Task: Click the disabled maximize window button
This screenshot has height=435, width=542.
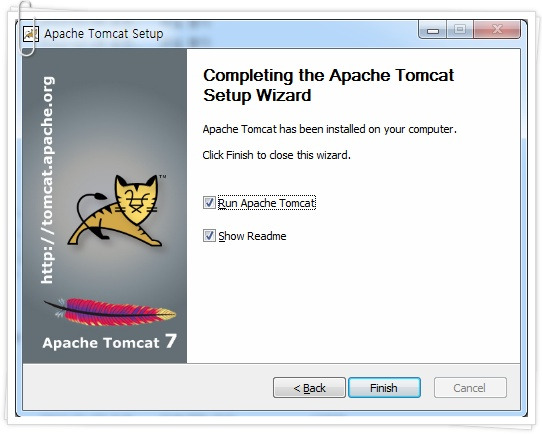Action: (460, 30)
